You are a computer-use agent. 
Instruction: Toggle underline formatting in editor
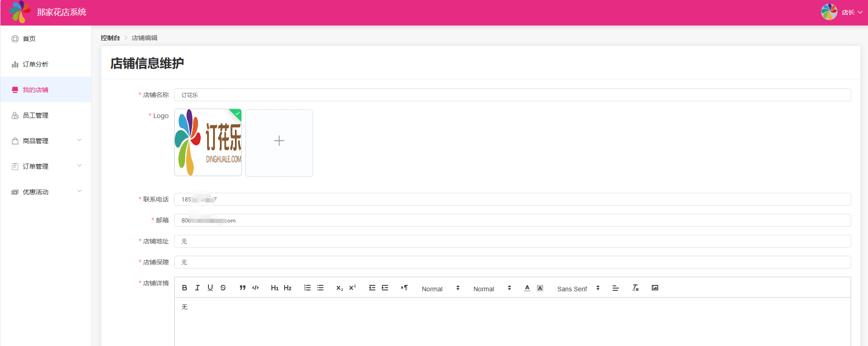tap(210, 288)
